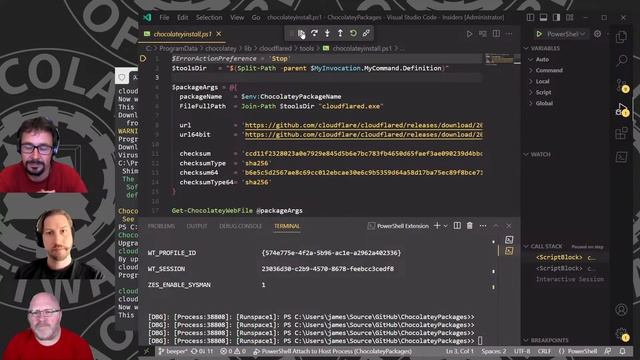The image size is (640, 360).
Task: Toggle Panel layout button in title bar
Action: (543, 18)
